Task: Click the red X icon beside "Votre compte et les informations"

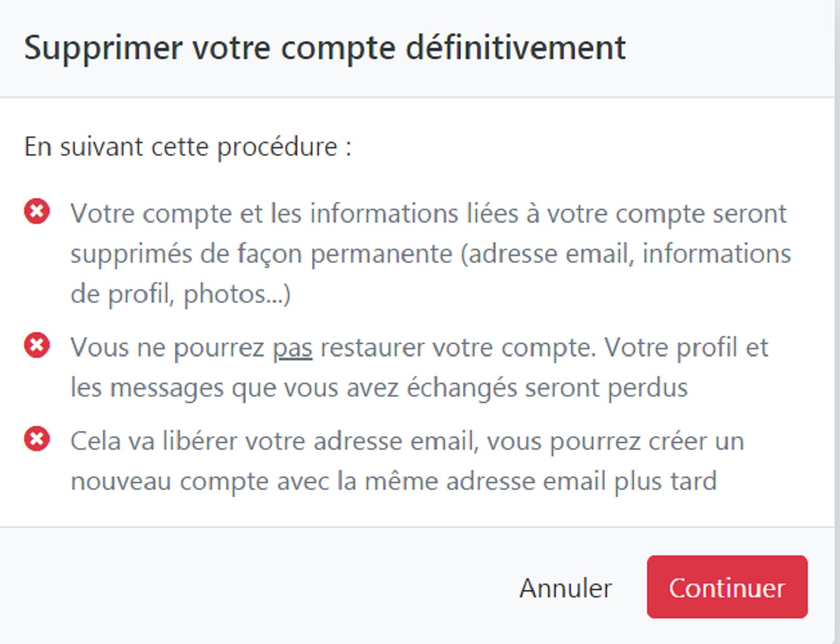Action: (37, 212)
